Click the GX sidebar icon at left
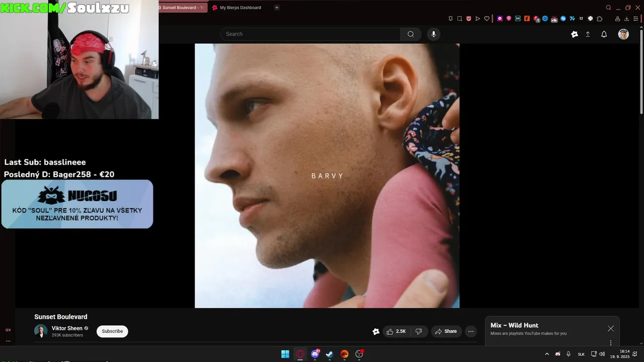This screenshot has width=644, height=362. coord(8,330)
